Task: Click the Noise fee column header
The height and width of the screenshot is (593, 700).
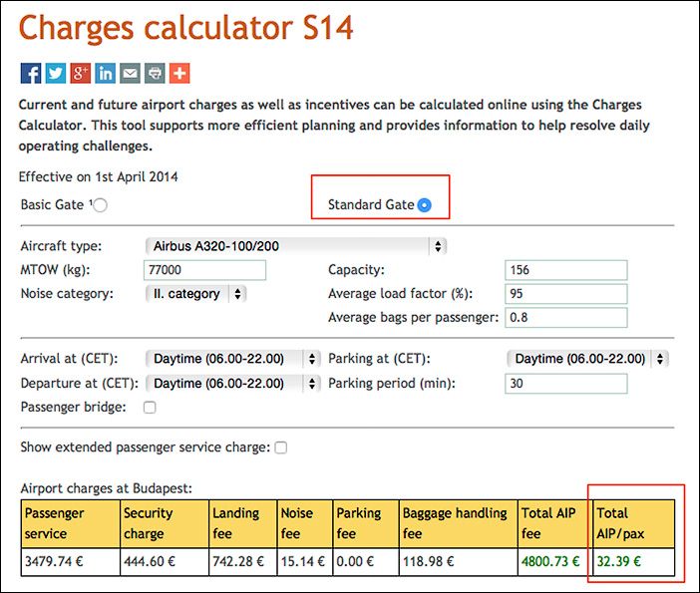Action: coord(305,524)
